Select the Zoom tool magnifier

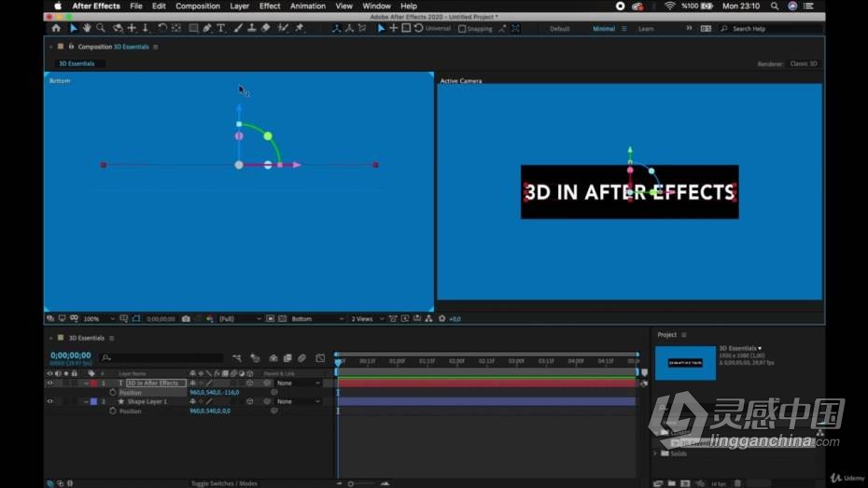(x=100, y=28)
